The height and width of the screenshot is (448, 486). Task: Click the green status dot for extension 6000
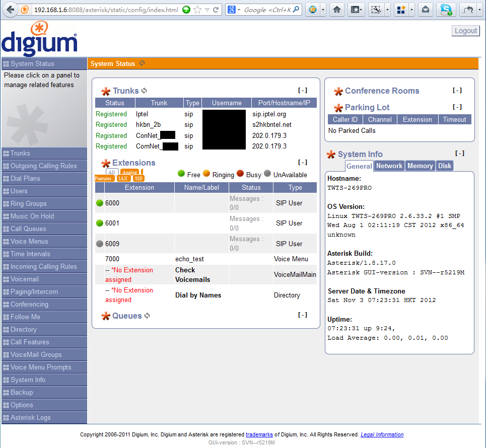pos(100,203)
